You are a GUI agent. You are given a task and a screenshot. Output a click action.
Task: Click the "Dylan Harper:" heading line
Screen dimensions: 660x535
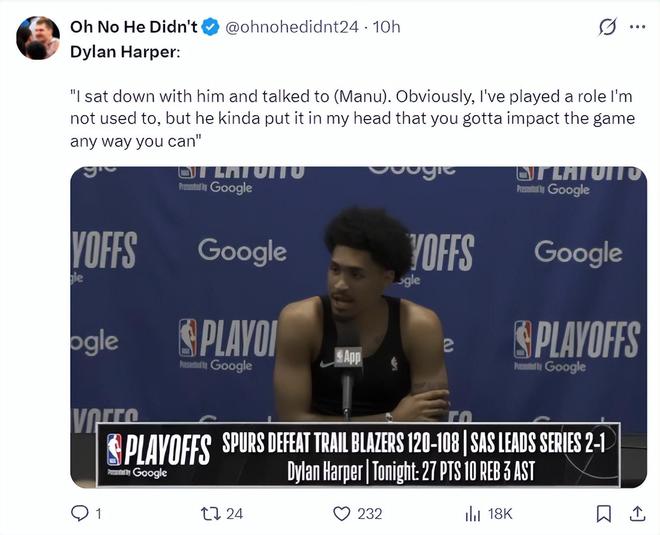(125, 52)
